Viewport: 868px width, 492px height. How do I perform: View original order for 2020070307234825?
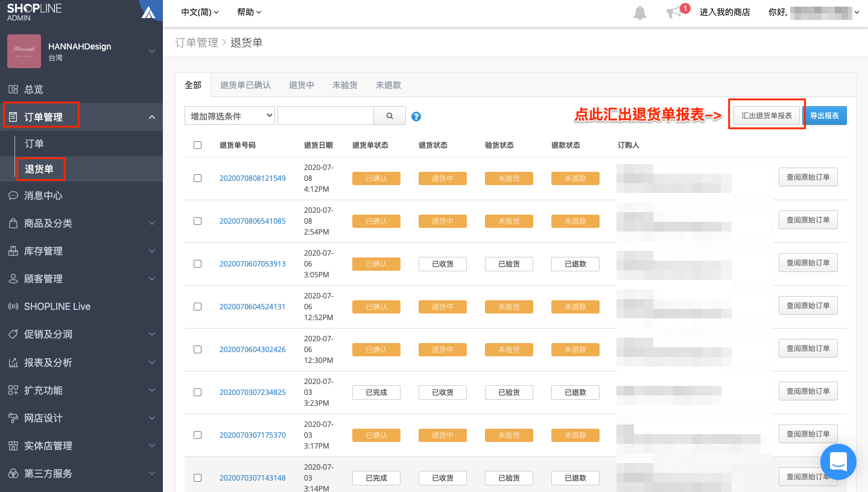[808, 391]
